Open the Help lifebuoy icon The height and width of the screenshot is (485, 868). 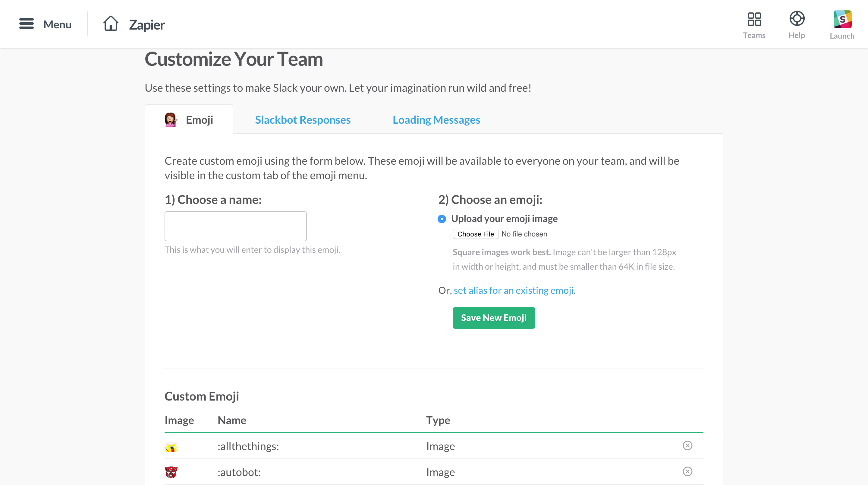pyautogui.click(x=797, y=19)
